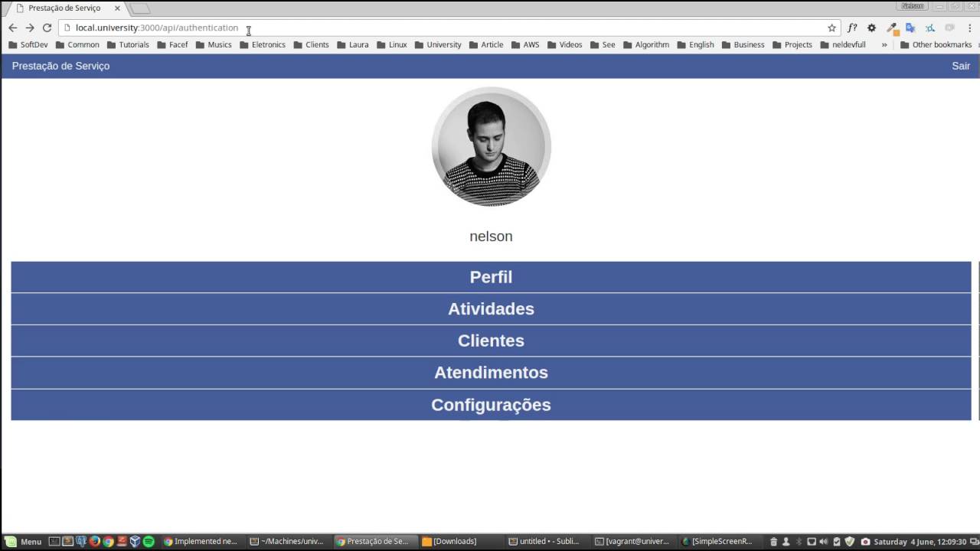Open the Business bookmarks folder
The width and height of the screenshot is (980, 551).
pos(743,44)
